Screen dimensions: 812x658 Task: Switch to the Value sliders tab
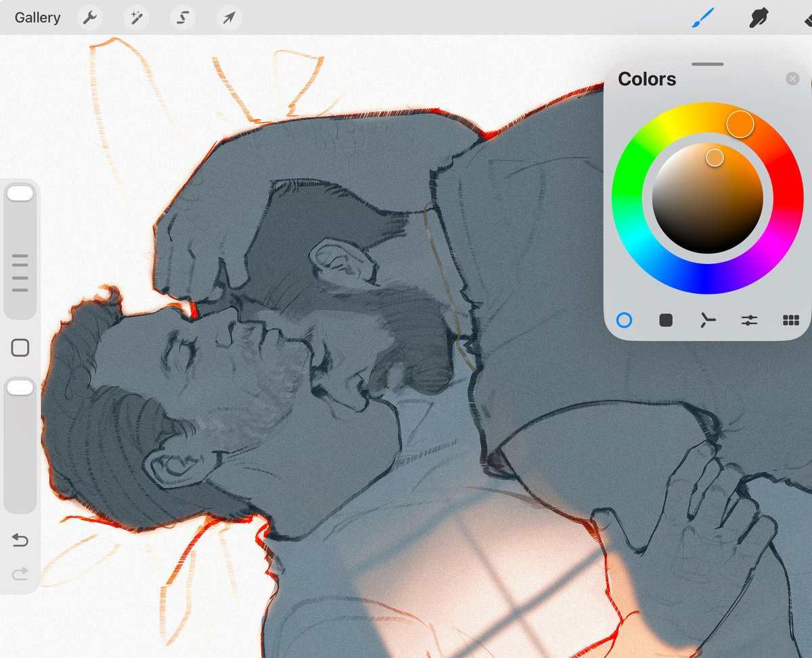pyautogui.click(x=749, y=320)
